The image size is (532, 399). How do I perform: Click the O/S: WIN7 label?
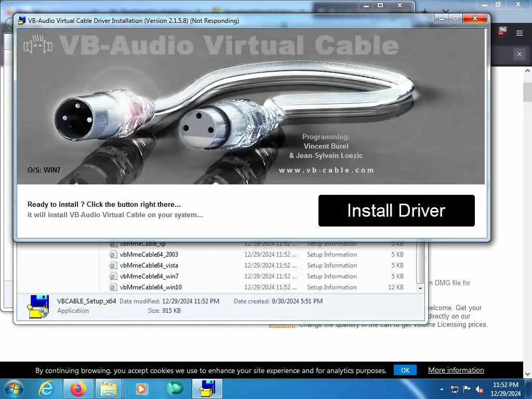(44, 170)
